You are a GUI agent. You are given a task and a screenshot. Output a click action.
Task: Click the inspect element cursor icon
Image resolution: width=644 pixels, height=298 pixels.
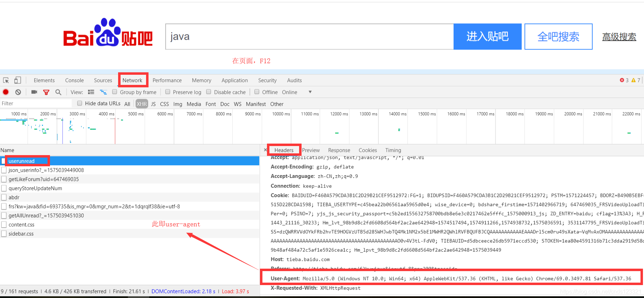coord(6,80)
